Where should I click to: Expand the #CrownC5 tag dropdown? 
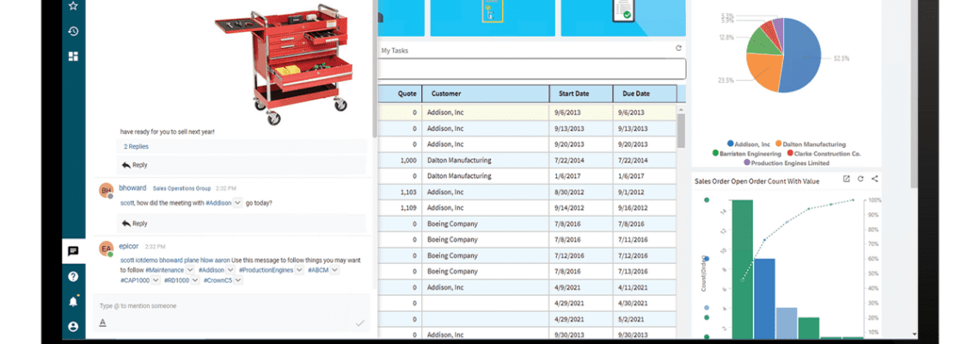[238, 280]
